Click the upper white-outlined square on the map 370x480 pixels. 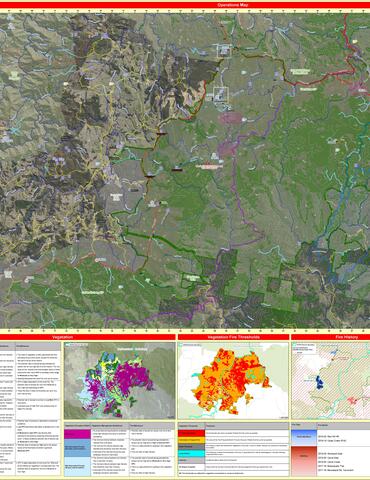[224, 51]
